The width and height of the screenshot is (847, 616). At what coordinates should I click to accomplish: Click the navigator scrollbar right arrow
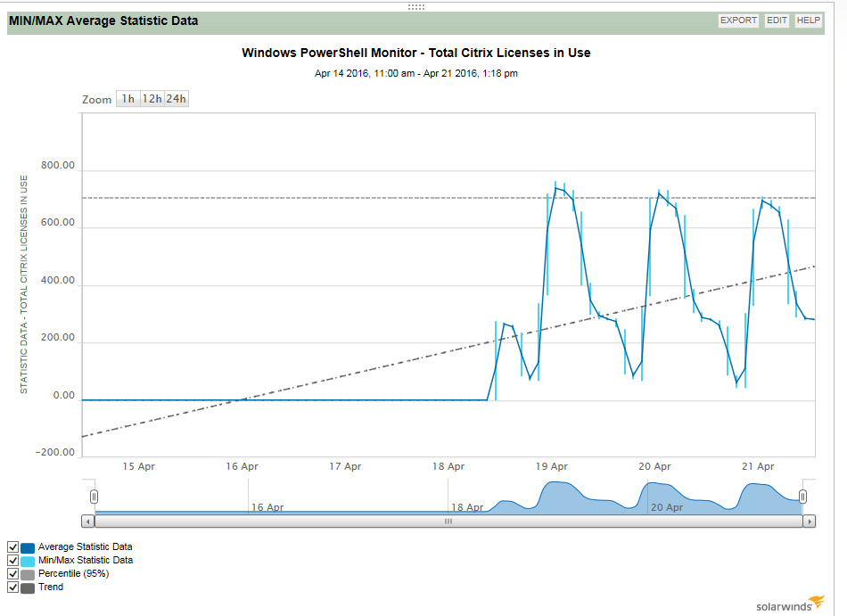click(809, 522)
